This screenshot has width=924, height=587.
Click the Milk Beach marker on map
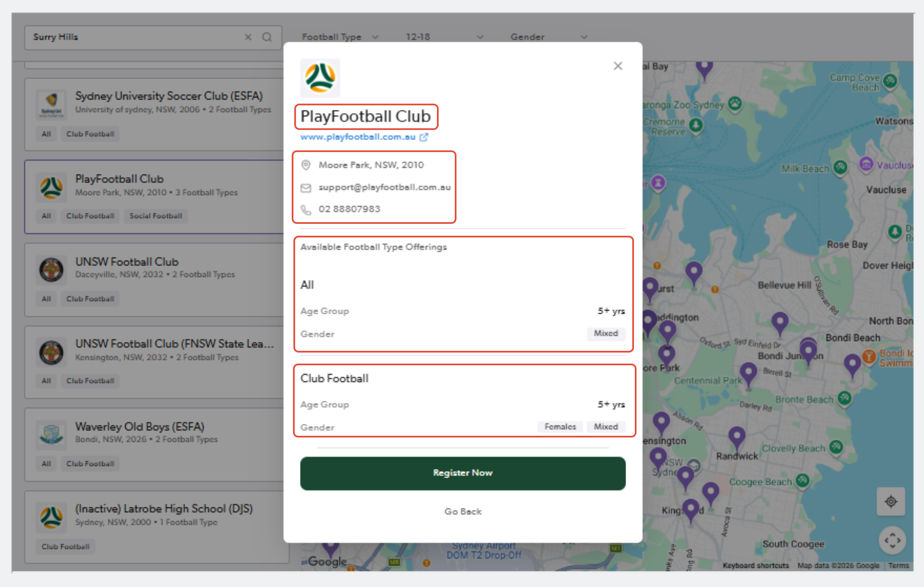840,167
